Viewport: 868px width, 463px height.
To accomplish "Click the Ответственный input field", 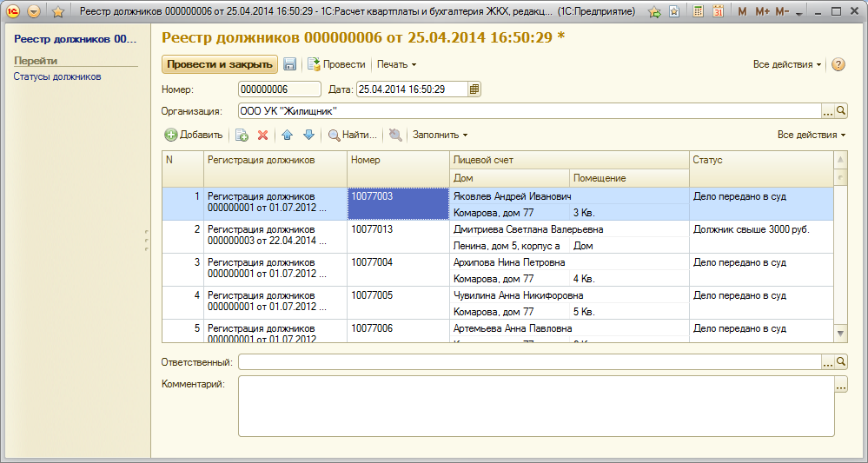I will pos(529,362).
